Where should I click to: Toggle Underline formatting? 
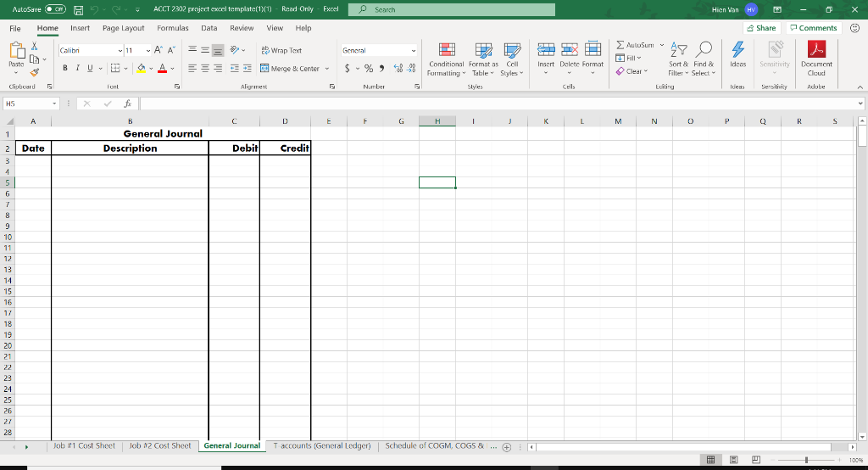(x=90, y=68)
